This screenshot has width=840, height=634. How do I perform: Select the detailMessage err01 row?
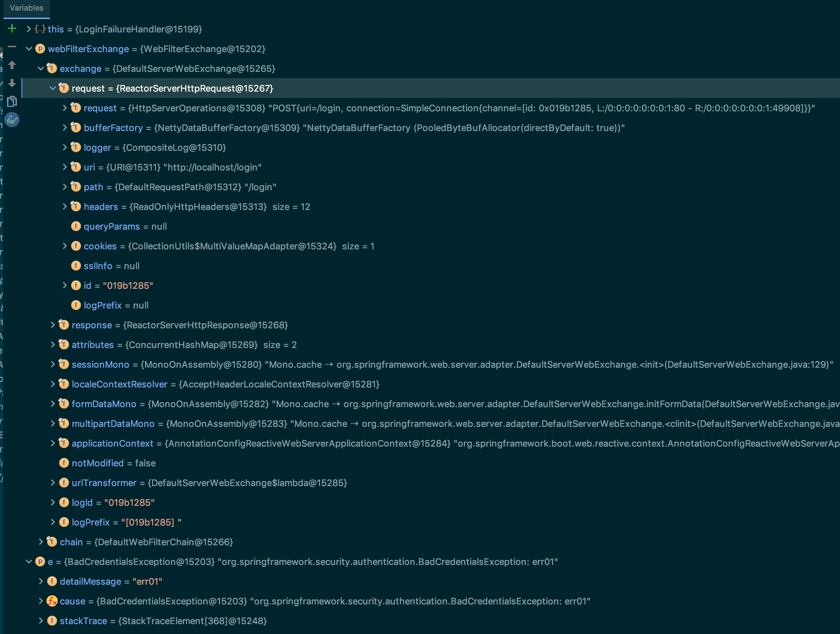click(111, 582)
